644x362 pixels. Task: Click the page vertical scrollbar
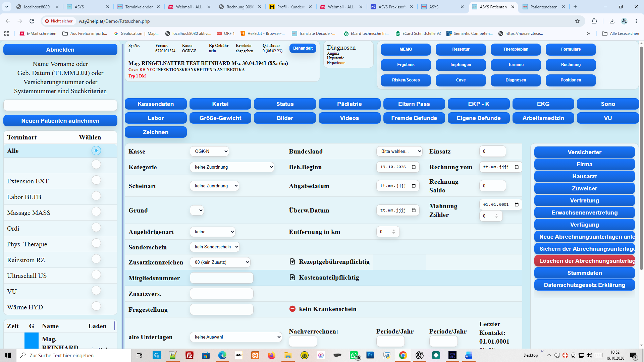641,158
